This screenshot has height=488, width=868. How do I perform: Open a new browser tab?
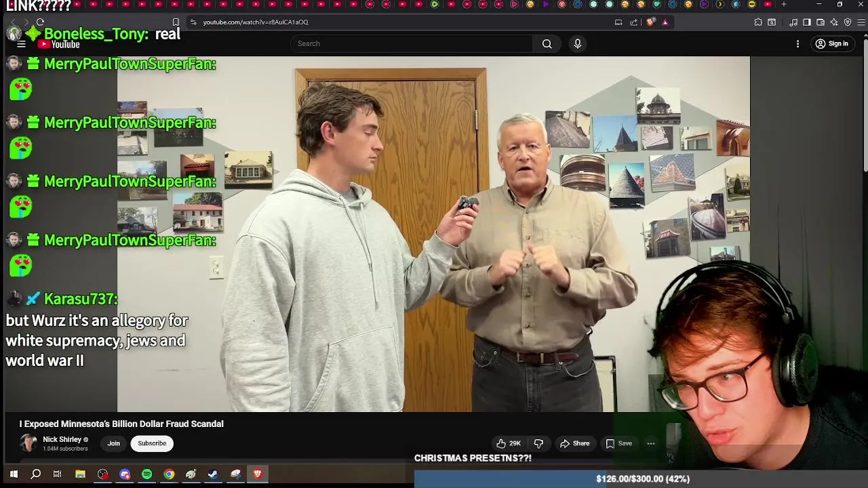(784, 4)
